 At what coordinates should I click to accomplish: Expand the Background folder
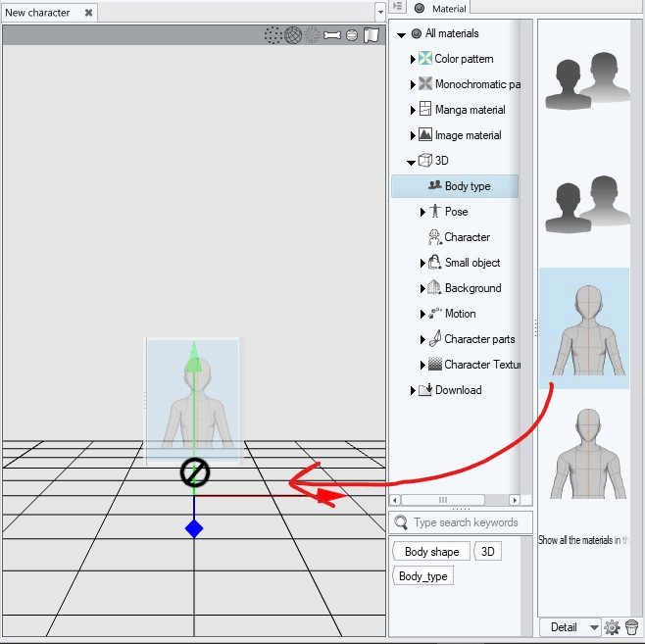[x=422, y=289]
